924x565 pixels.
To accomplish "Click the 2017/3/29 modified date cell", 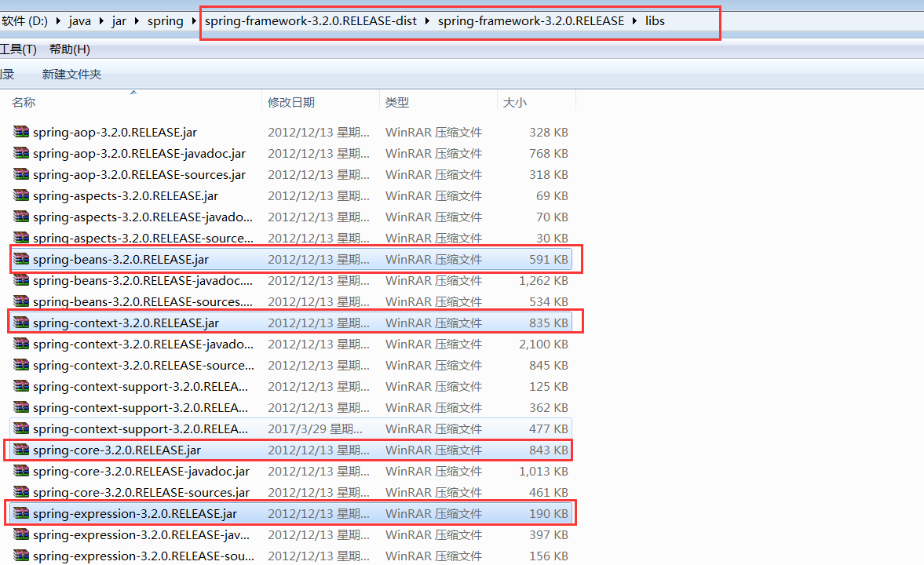I will 316,429.
